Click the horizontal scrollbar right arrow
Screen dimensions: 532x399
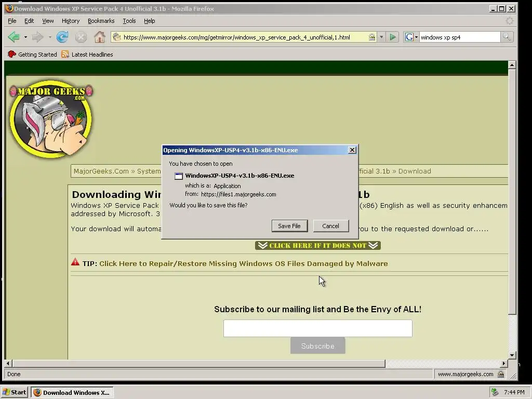coord(504,363)
